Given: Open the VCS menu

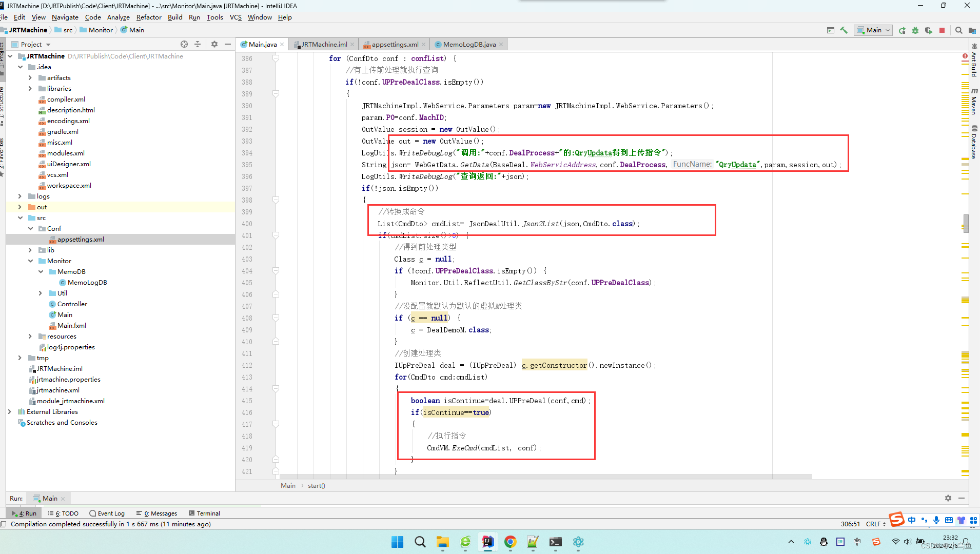Looking at the screenshot, I should 236,17.
